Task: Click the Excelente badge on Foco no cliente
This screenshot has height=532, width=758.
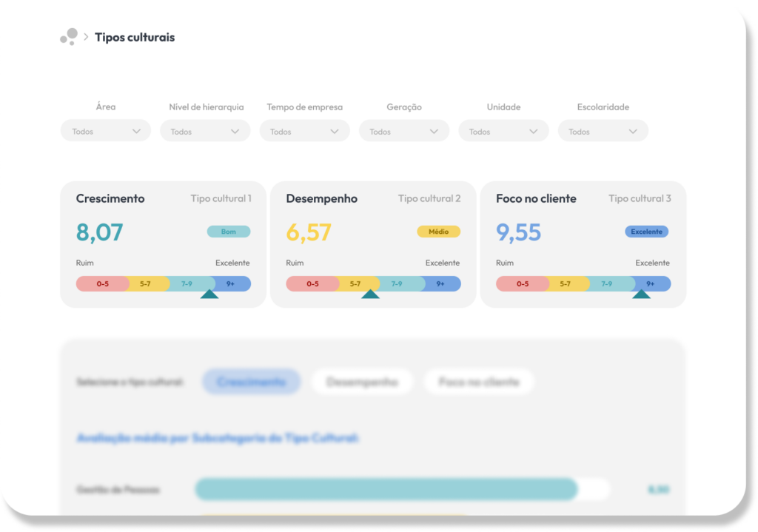Action: pos(646,232)
